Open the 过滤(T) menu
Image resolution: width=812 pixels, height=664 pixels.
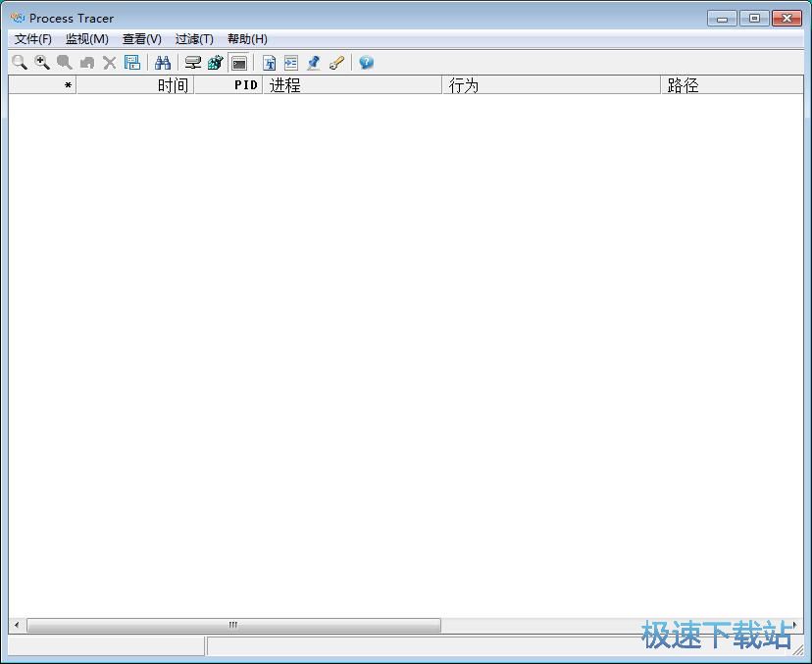tap(194, 39)
